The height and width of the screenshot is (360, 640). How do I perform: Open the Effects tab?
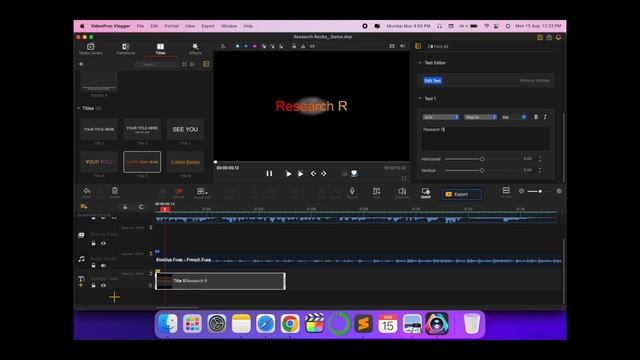(195, 49)
